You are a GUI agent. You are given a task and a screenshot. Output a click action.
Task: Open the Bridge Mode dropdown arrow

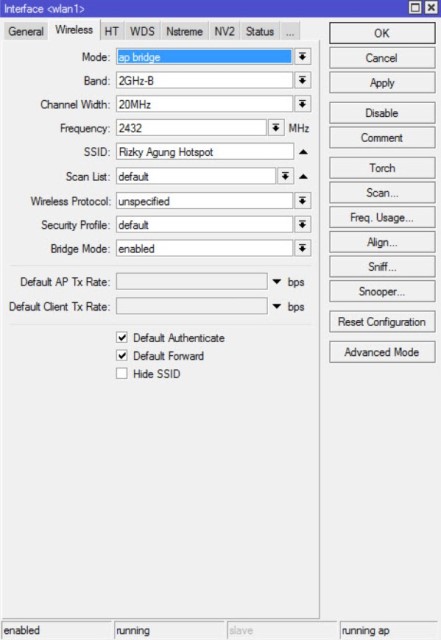pyautogui.click(x=302, y=248)
